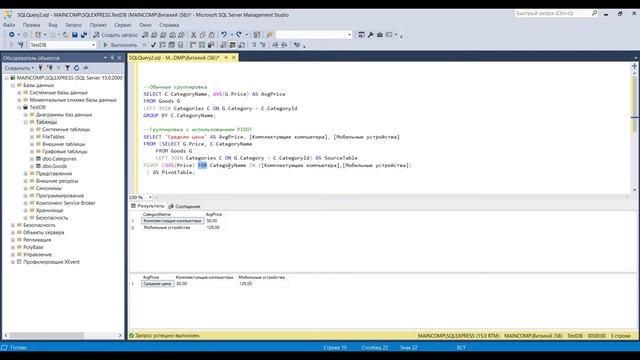Expand the dbo.Categories table node

pos(32,159)
